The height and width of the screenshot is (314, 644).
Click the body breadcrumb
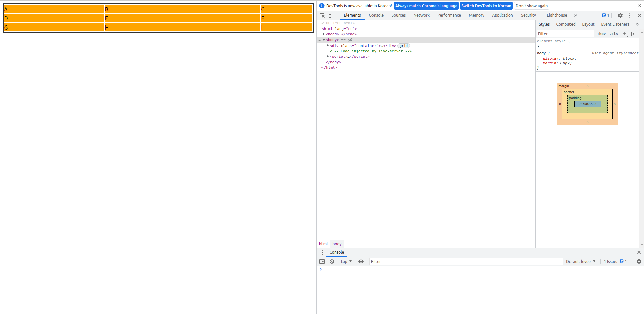coord(337,244)
